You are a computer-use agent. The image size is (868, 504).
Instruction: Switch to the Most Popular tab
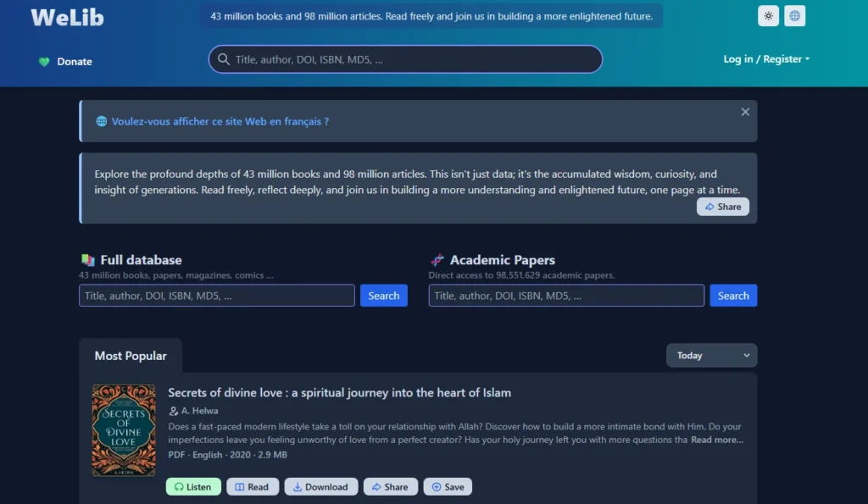(131, 355)
